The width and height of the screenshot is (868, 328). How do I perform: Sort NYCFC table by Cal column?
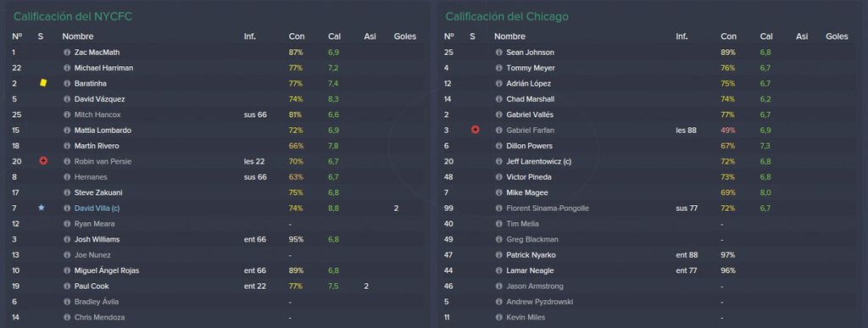334,36
